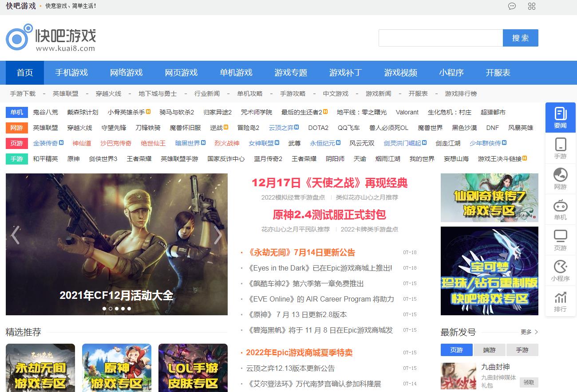Click the 领取 button for 九曲封神
The width and height of the screenshot is (577, 392).
(529, 382)
